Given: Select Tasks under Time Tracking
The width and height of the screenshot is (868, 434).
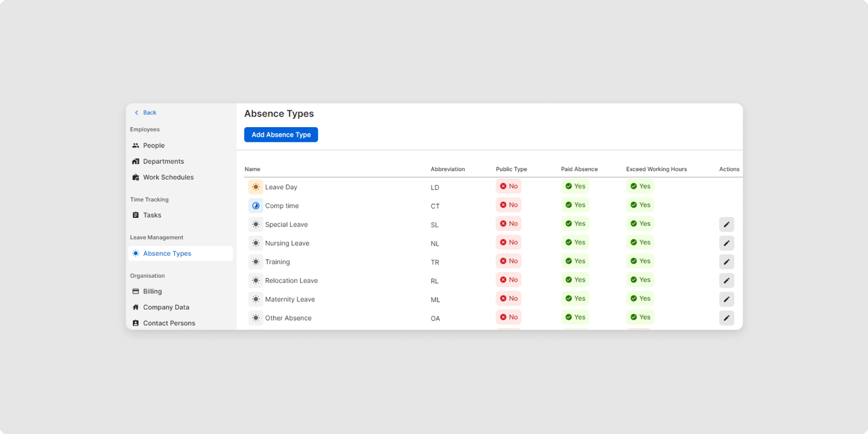Looking at the screenshot, I should [152, 215].
